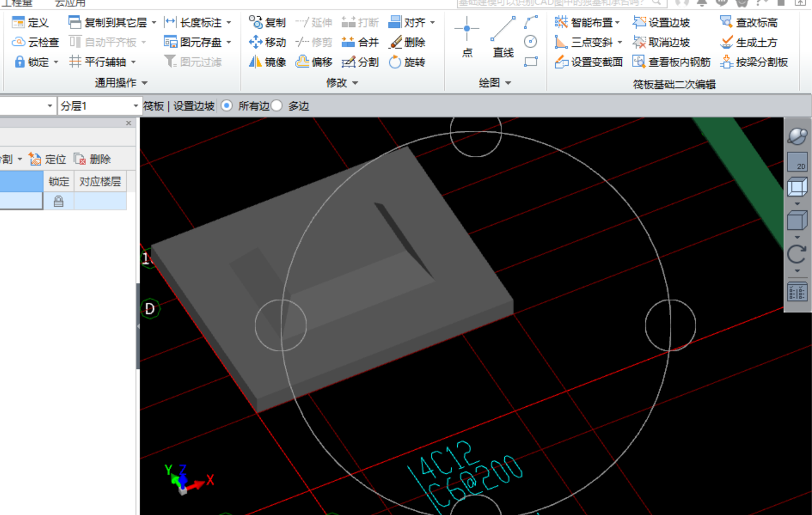This screenshot has height=515, width=812.
Task: Select the 直线 line drawing tool
Action: tap(503, 38)
